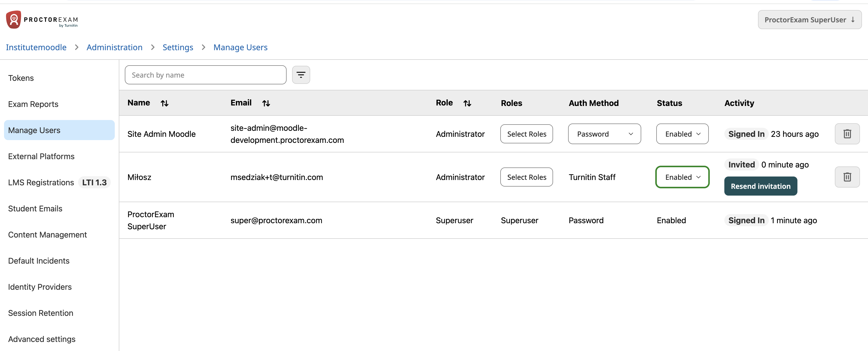The width and height of the screenshot is (868, 351).
Task: Click the ProctorExam SuperUser name cell
Action: pos(151,220)
